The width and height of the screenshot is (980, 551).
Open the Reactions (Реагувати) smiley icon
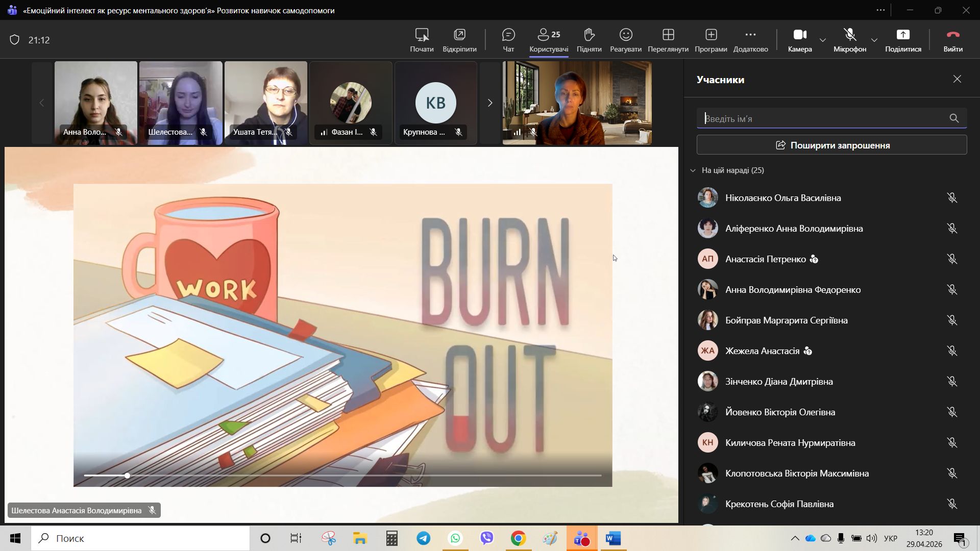[626, 35]
